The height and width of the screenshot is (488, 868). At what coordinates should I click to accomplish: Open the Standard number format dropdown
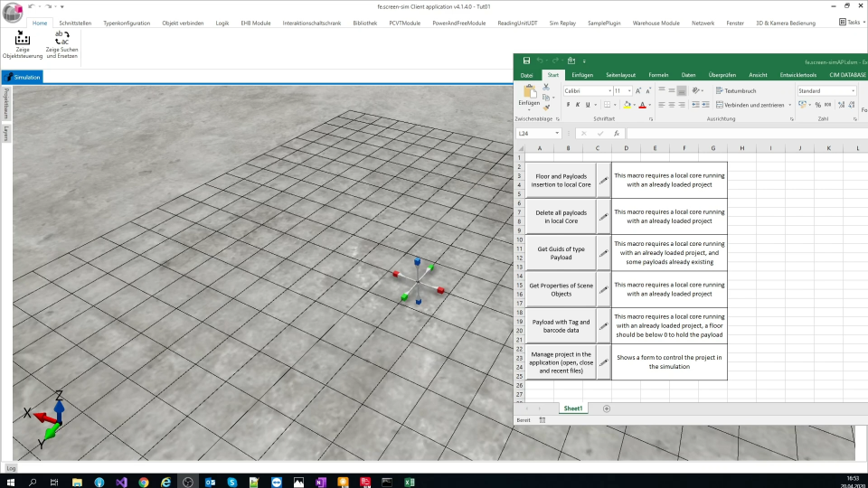pos(853,90)
